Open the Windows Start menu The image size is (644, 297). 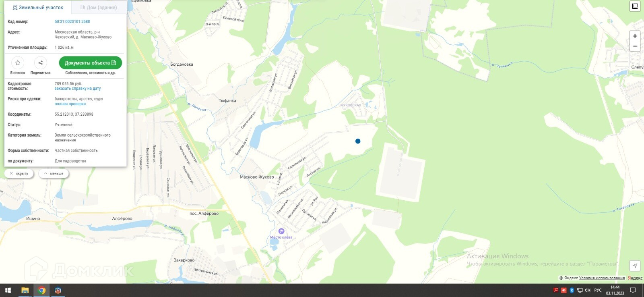click(x=8, y=290)
